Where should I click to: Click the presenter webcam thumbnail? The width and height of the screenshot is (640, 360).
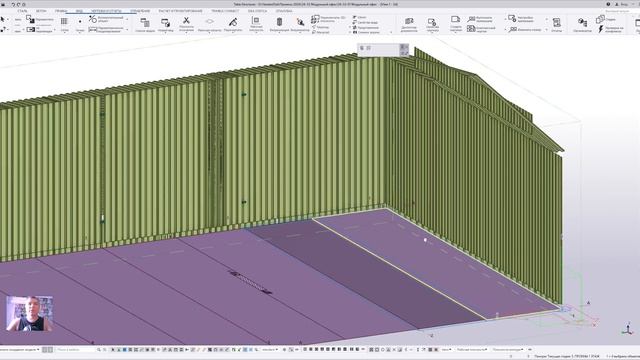pos(29,313)
